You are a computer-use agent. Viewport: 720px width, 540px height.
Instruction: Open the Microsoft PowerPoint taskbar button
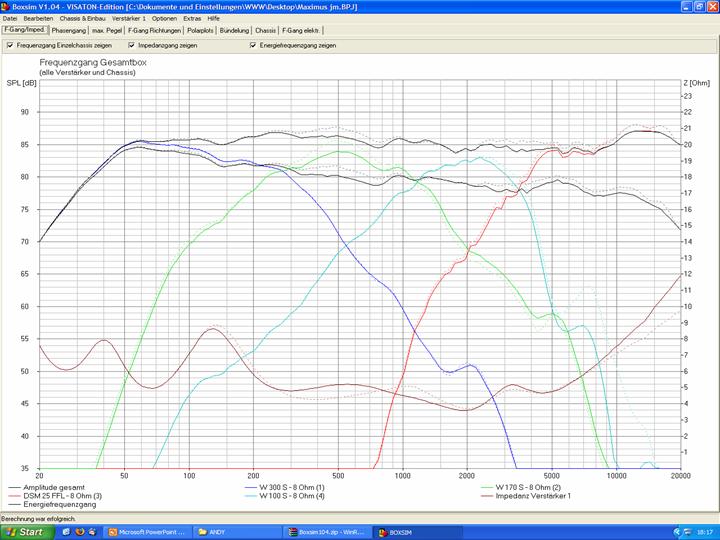[146, 532]
